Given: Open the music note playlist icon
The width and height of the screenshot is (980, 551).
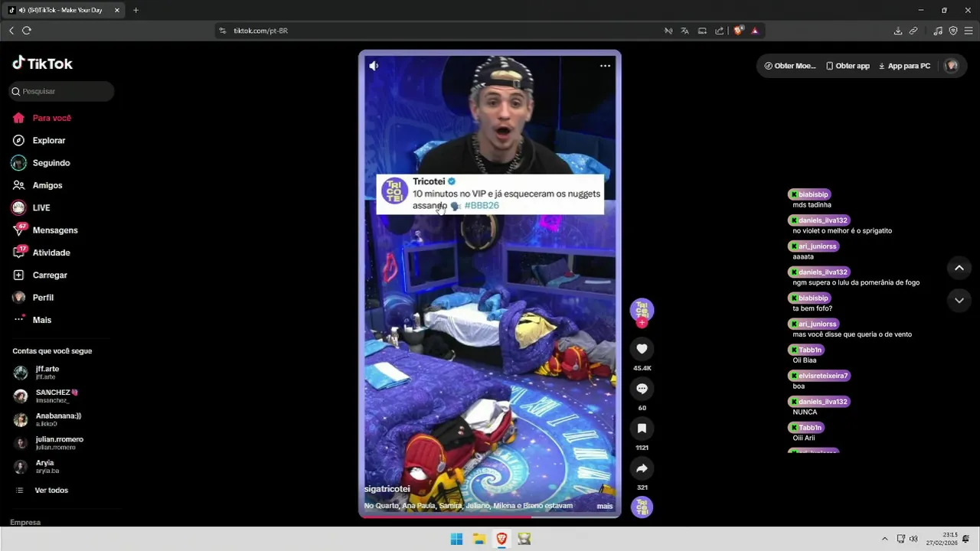Looking at the screenshot, I should (x=938, y=31).
